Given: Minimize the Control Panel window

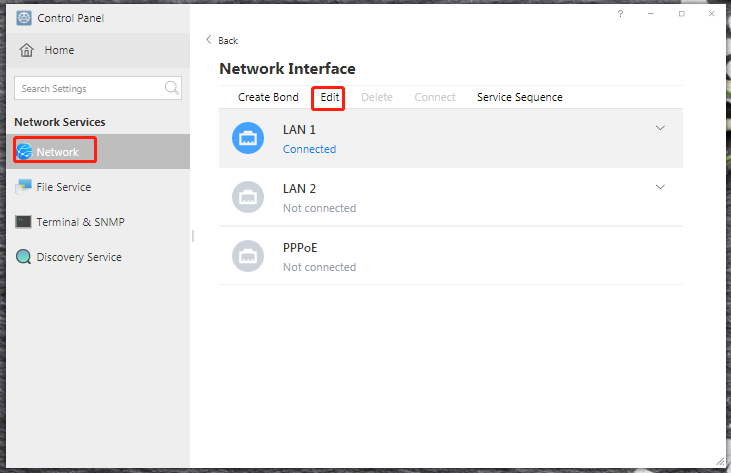Looking at the screenshot, I should point(650,14).
